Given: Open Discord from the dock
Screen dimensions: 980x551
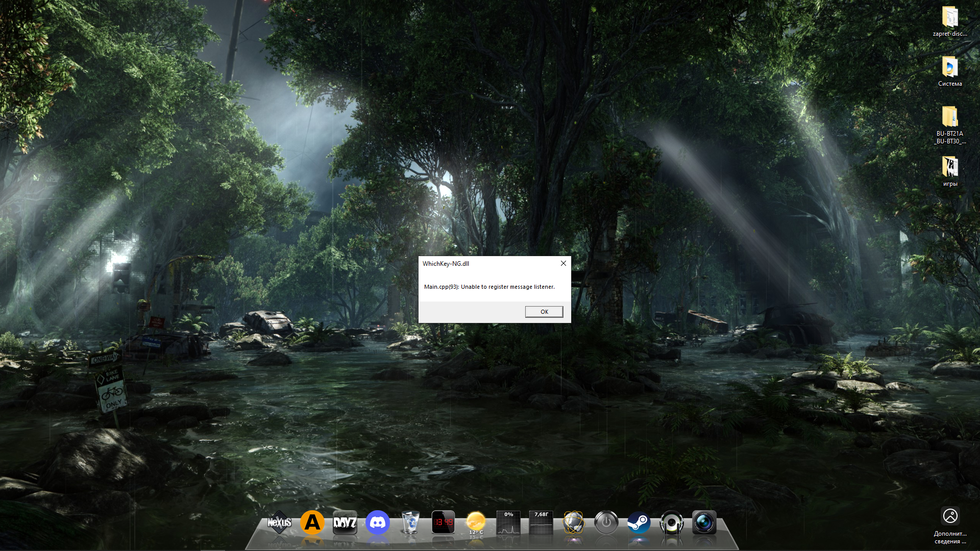Looking at the screenshot, I should point(378,522).
